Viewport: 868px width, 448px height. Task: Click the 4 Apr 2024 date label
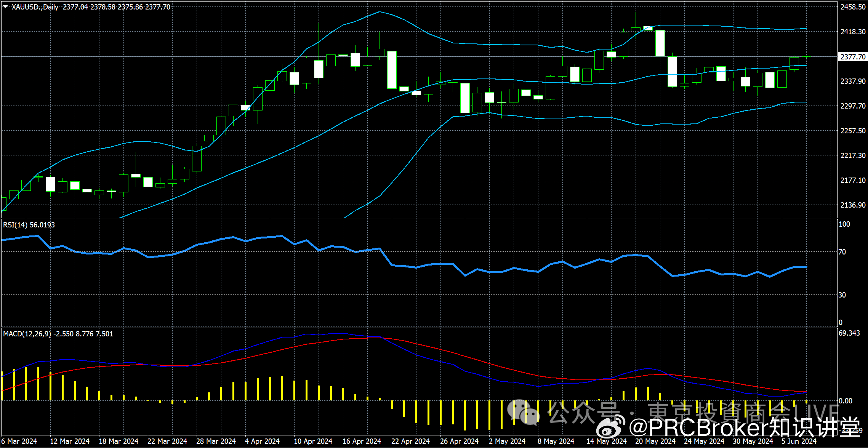263,441
